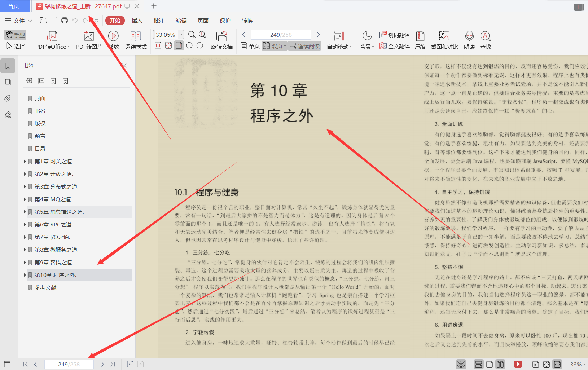588x370 pixels.
Task: Open the bookmark panel sidebar icon
Action: [8, 66]
